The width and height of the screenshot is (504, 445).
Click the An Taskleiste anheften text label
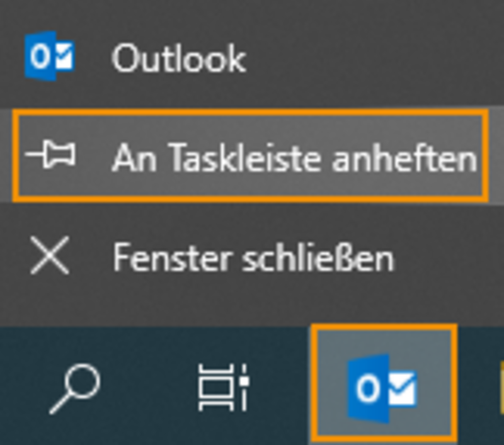click(294, 157)
